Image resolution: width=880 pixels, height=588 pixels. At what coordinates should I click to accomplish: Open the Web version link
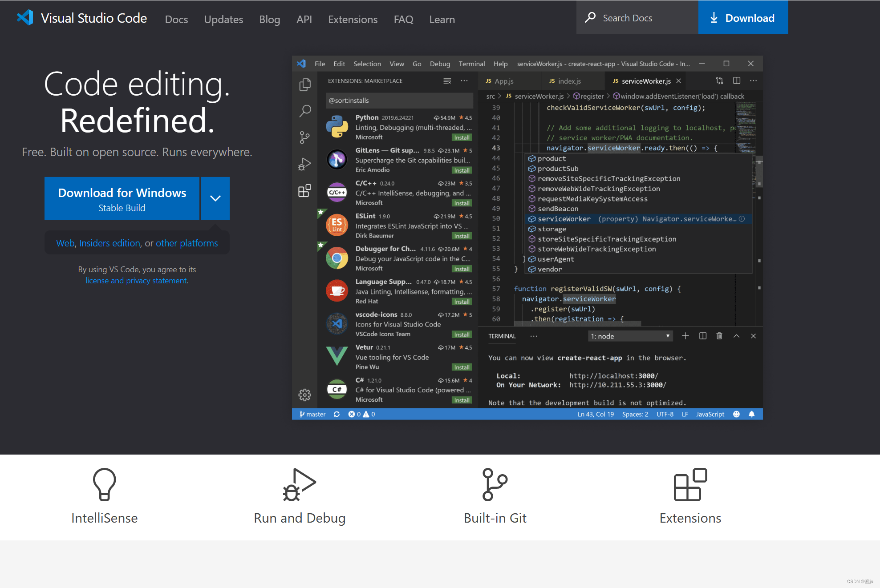coord(65,243)
